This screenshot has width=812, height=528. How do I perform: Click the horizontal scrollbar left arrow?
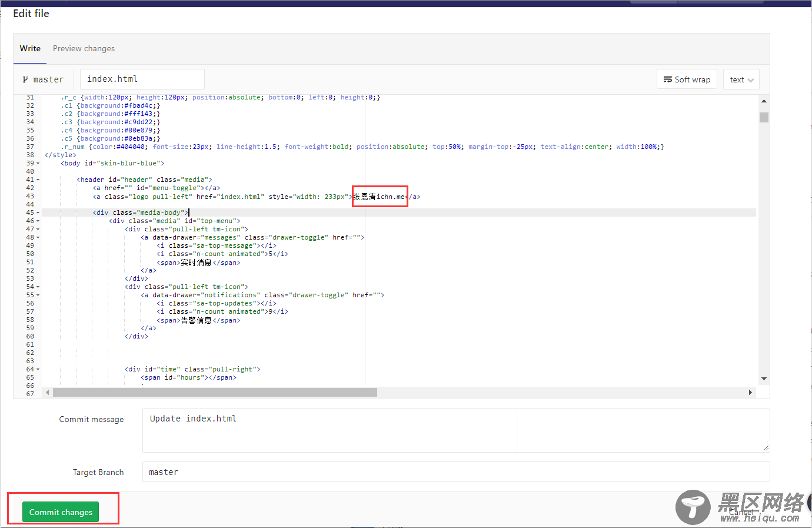[47, 392]
